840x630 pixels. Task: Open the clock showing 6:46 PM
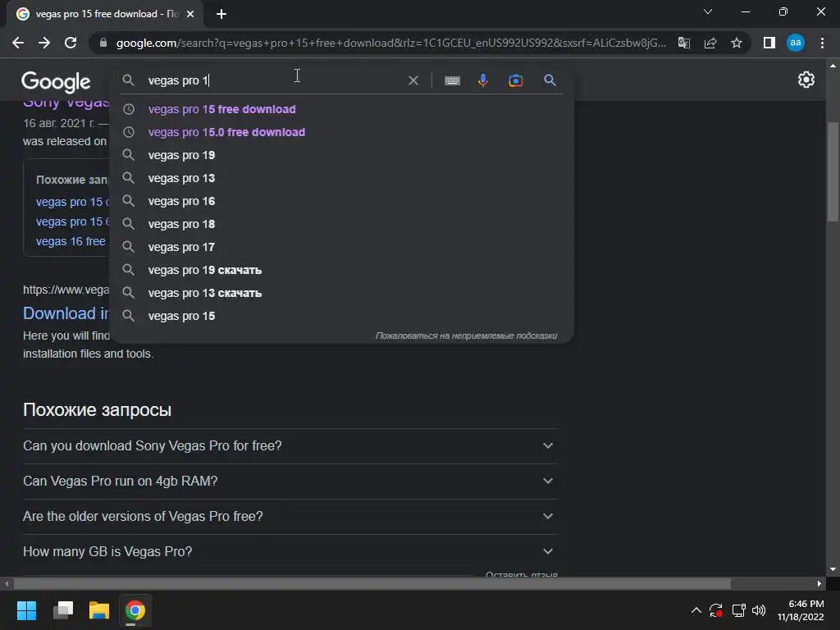(801, 610)
